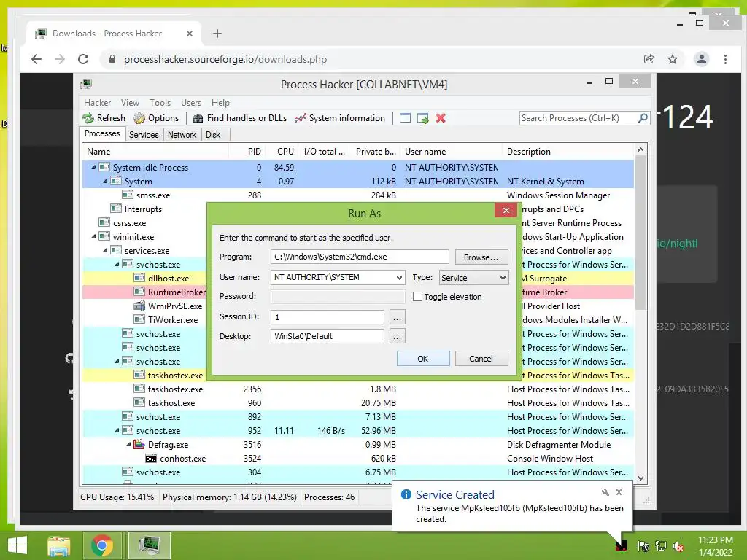Click the process list scroll down arrow
This screenshot has height=560, width=747.
coord(640,478)
